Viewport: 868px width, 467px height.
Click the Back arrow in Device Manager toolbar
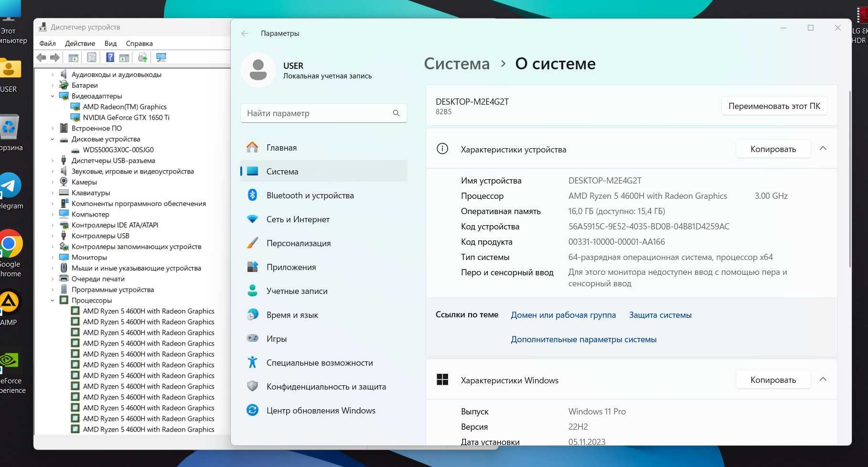pos(42,57)
